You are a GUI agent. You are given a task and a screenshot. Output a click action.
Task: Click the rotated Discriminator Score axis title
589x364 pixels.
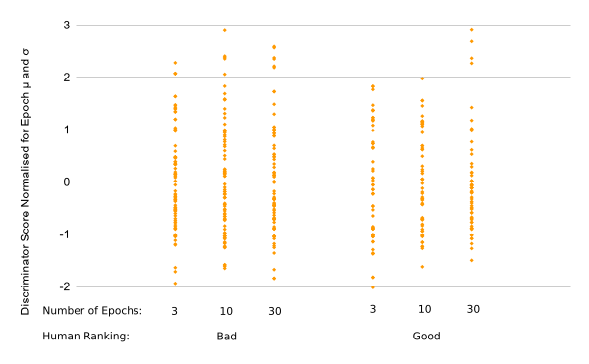25,182
